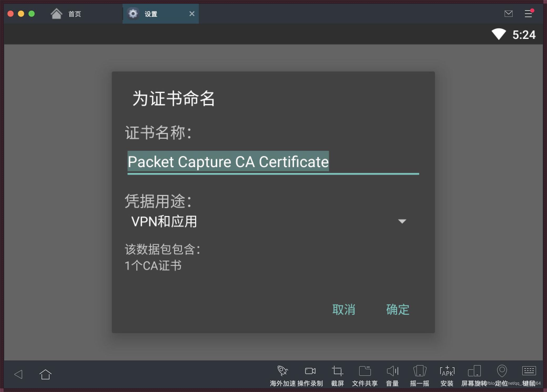
Task: Install an APK via 安装
Action: pyautogui.click(x=447, y=376)
